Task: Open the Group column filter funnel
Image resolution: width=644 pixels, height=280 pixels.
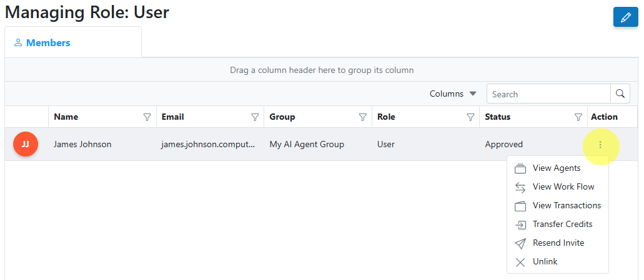Action: pos(363,117)
